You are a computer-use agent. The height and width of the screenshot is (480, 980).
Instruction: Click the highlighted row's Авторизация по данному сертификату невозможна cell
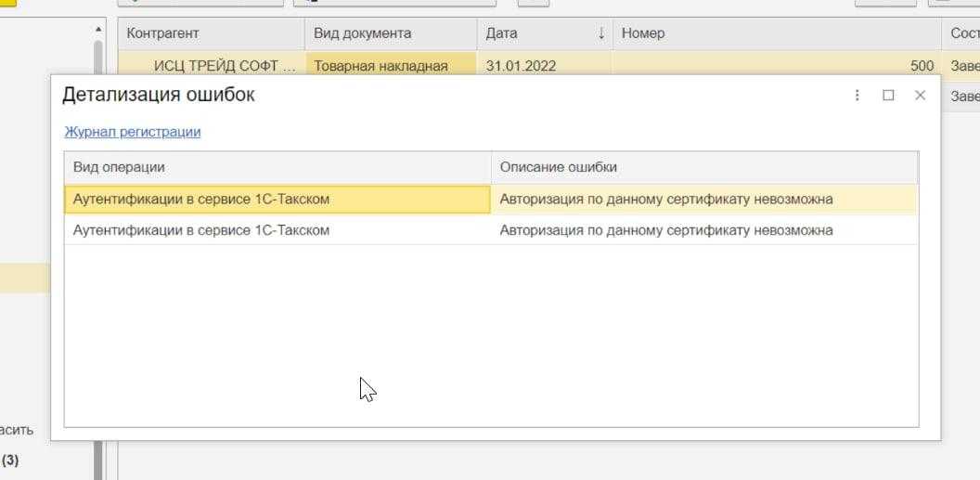click(705, 200)
